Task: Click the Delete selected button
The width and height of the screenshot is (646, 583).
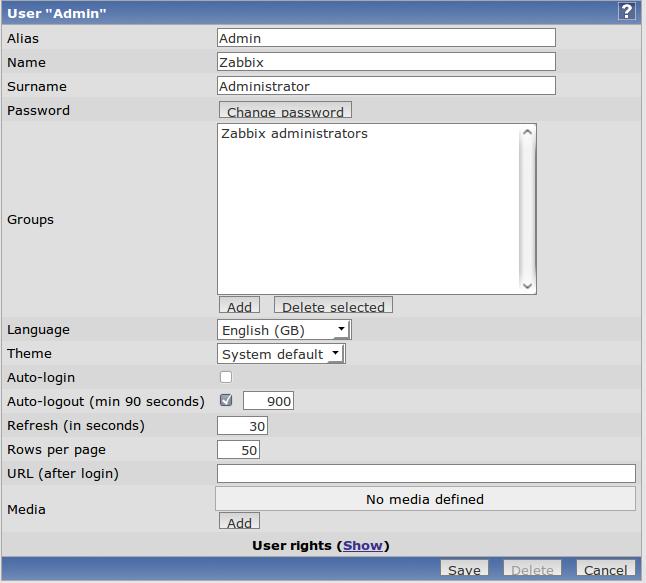Action: [333, 306]
